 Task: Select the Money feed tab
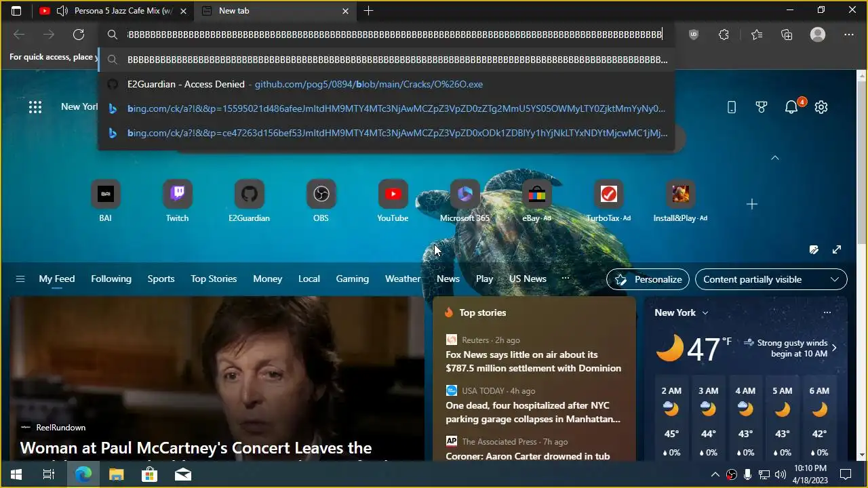[x=267, y=279]
